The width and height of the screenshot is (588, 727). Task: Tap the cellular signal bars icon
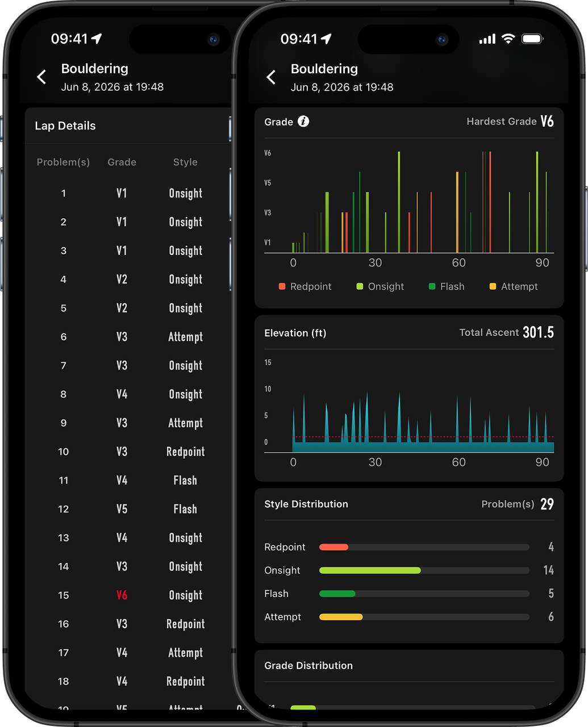(487, 39)
